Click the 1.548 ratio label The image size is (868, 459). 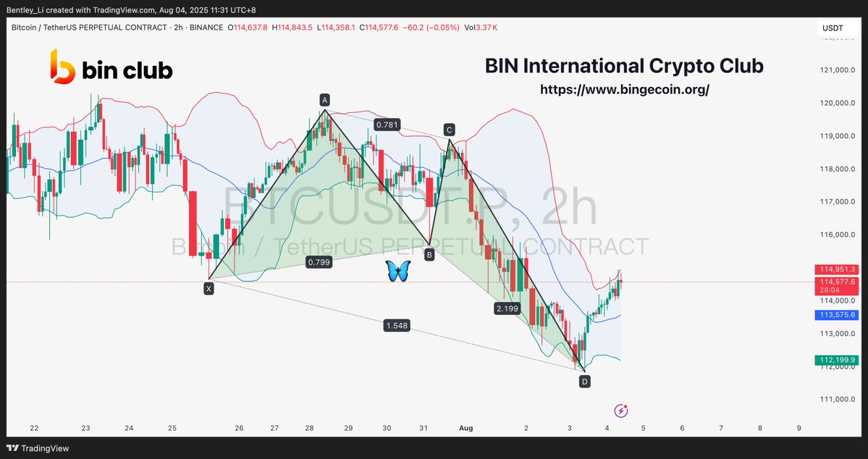tap(397, 326)
